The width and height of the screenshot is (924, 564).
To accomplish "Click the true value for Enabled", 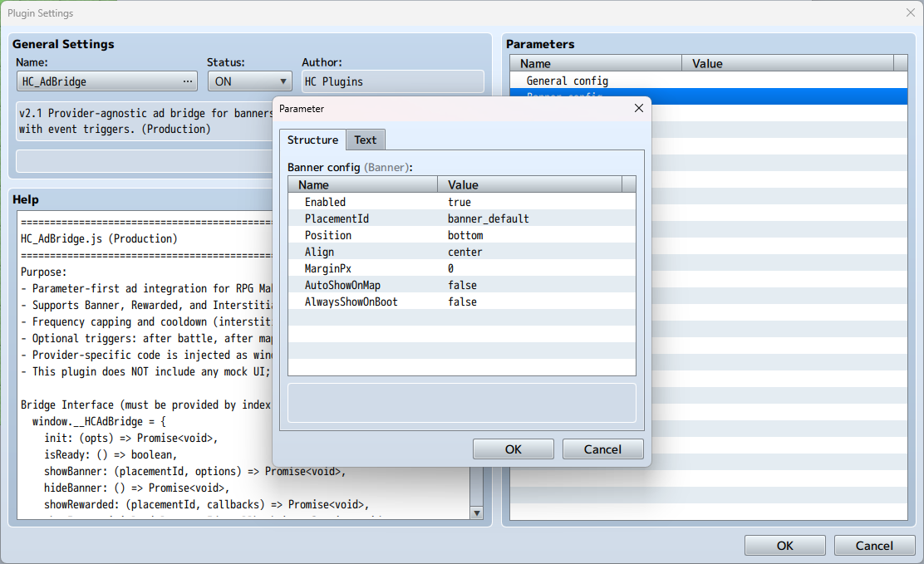I will [460, 202].
